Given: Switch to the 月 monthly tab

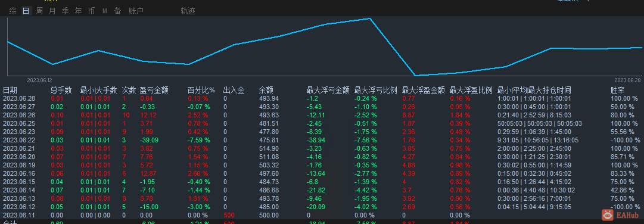Looking at the screenshot, I should pos(52,11).
